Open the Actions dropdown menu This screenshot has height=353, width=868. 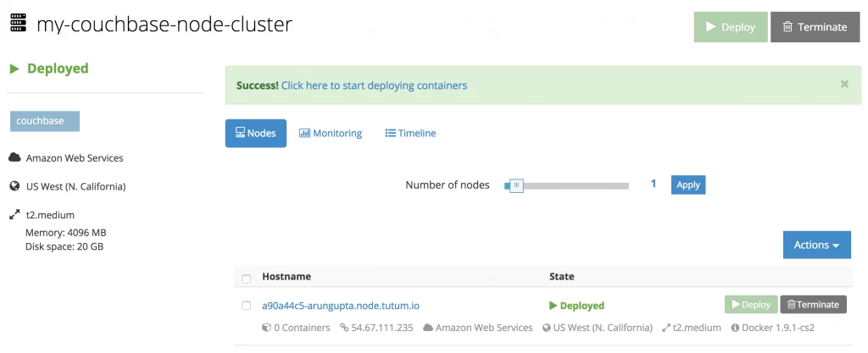click(x=816, y=245)
